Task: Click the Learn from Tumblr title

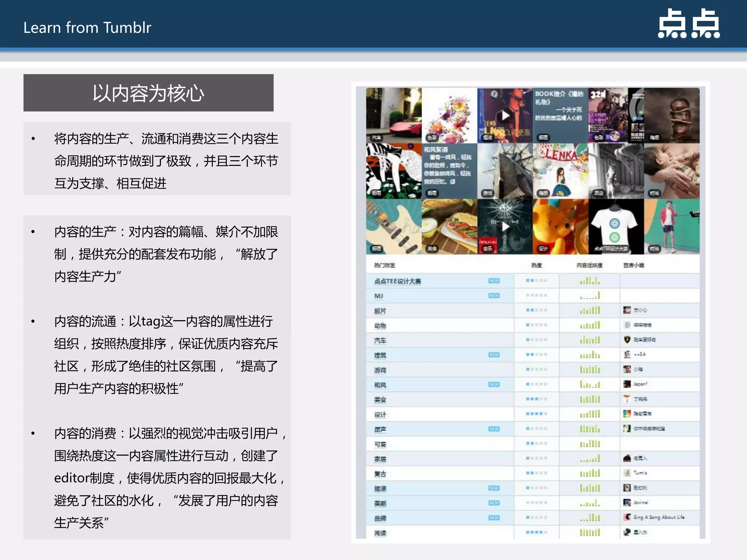Action: (x=87, y=28)
